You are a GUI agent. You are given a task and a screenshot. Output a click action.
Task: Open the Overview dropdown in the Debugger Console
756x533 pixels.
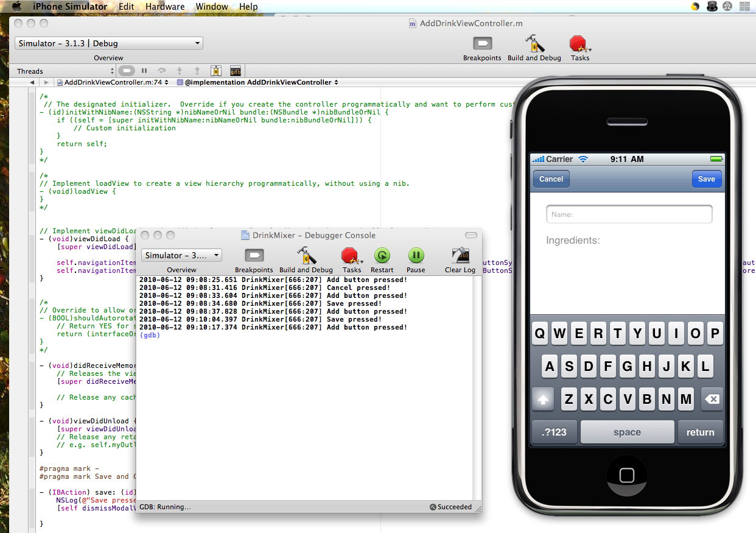point(181,255)
